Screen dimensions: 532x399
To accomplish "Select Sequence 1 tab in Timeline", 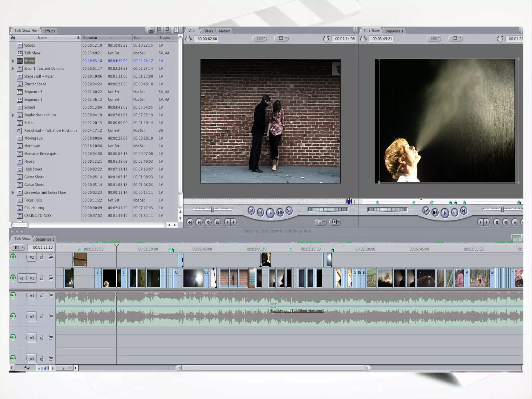I will tap(45, 239).
